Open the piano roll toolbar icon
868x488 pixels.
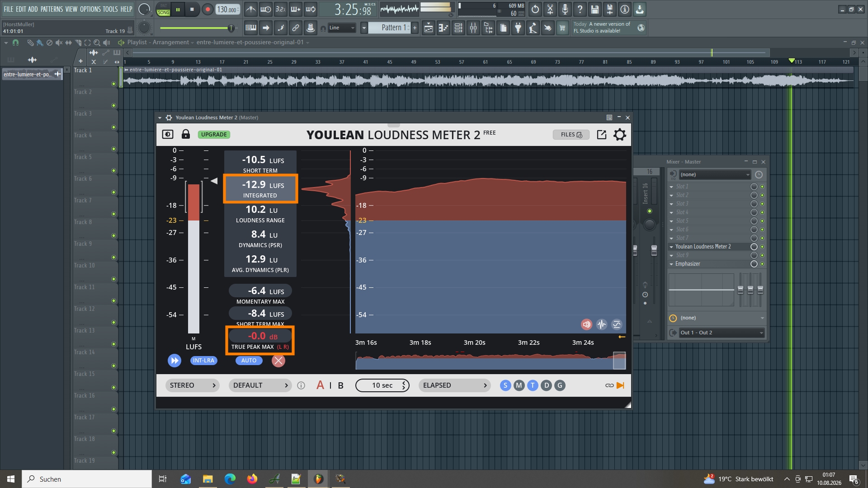[x=443, y=28]
